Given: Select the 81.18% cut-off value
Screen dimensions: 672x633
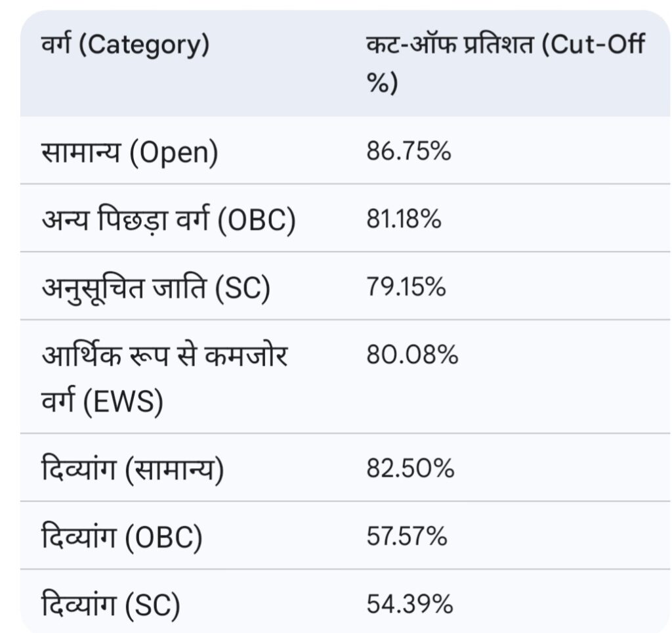Looking at the screenshot, I should [404, 221].
